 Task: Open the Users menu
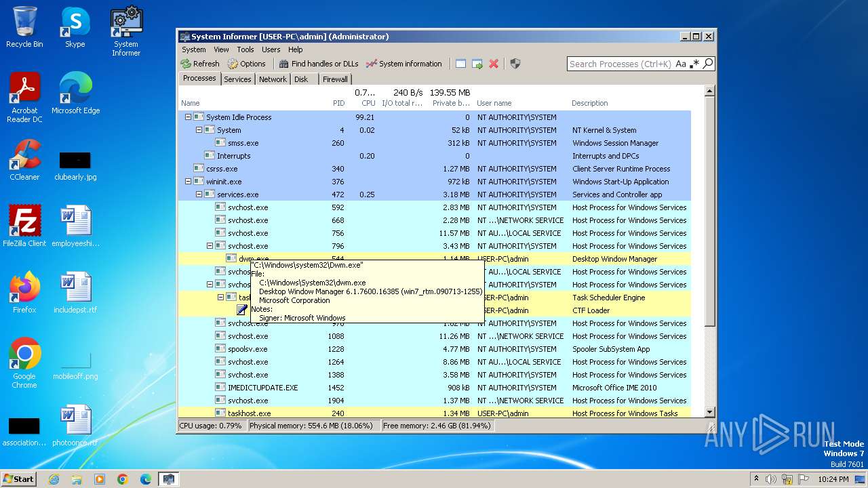271,49
